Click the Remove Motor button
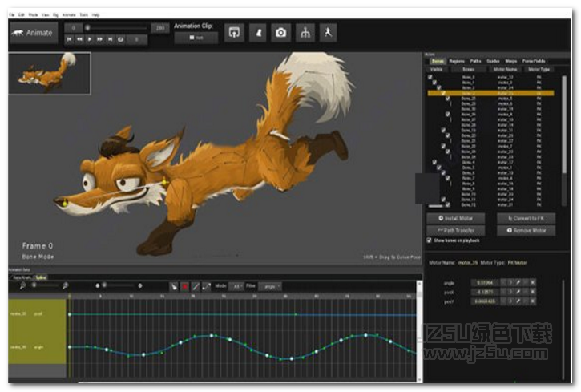 527,230
